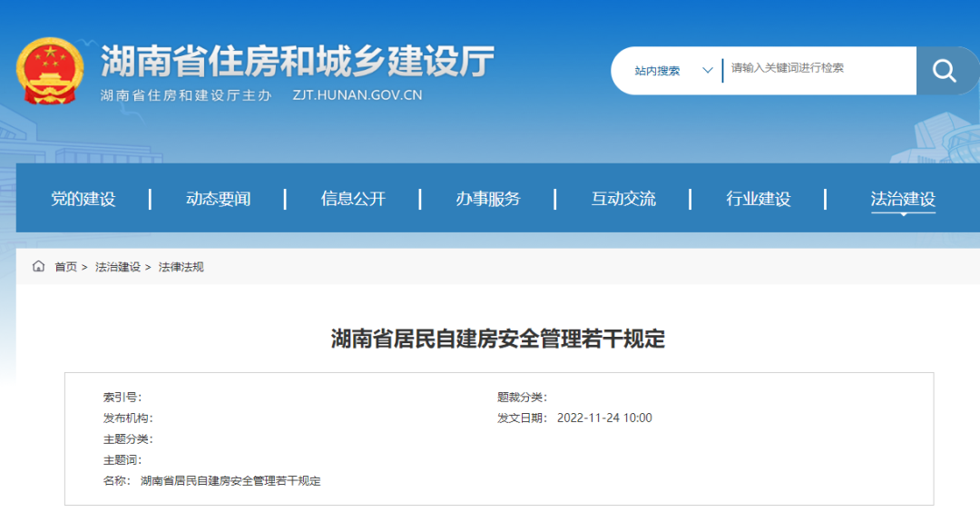Viewport: 980px width, 512px height.
Task: Click the 名称 value in info box
Action: [x=230, y=481]
